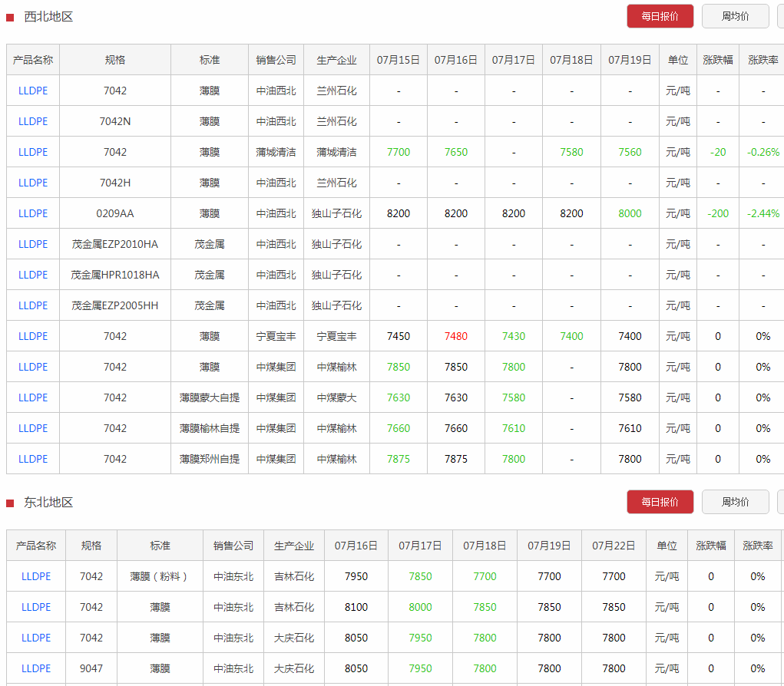Viewport: 784px width, 686px height.
Task: Click the green 7650 price value
Action: coord(456,152)
